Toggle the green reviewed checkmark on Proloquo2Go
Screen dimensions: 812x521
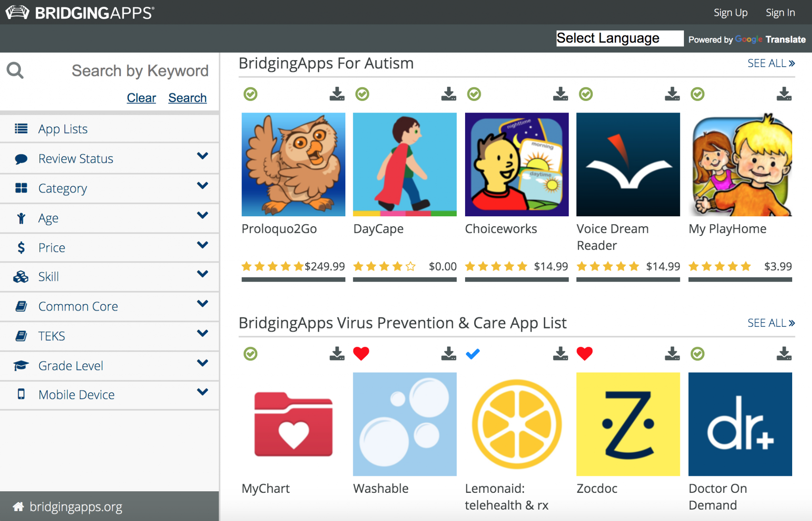pyautogui.click(x=250, y=94)
